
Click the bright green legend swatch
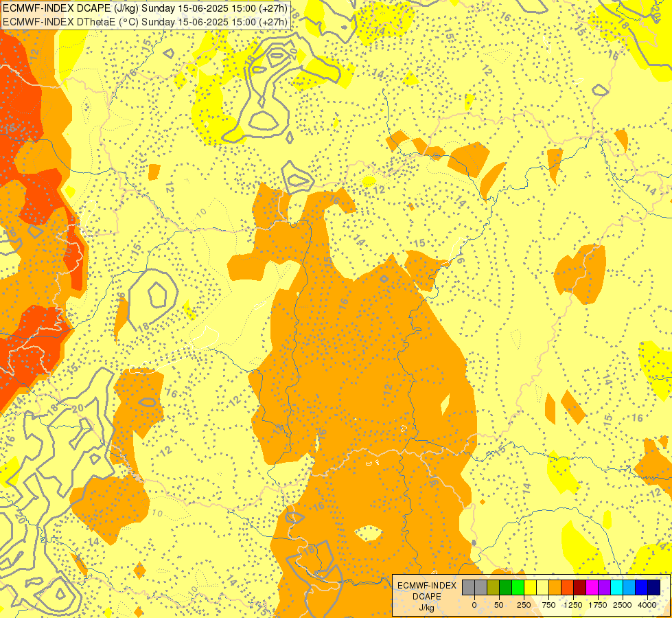518,587
